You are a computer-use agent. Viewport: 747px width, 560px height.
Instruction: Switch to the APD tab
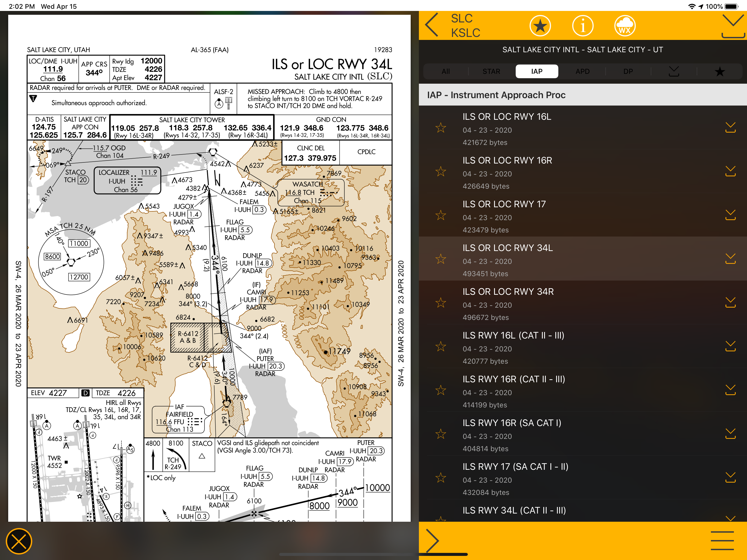(582, 71)
